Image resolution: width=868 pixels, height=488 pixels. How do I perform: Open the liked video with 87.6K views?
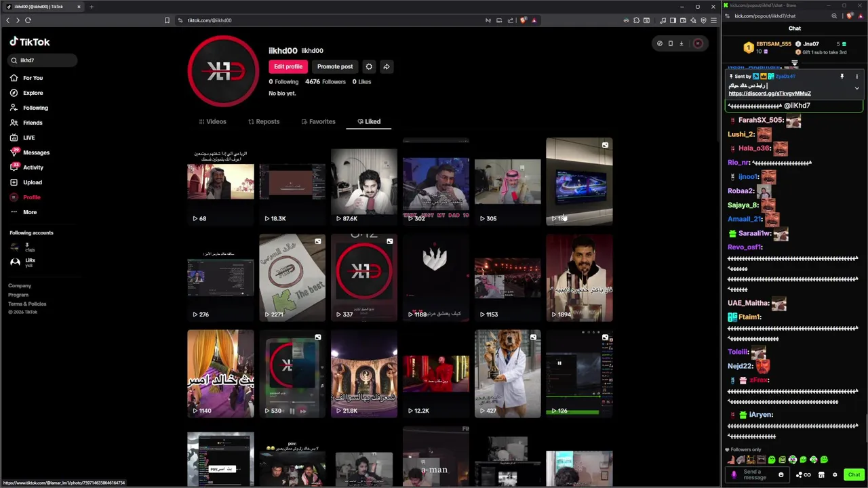(364, 182)
